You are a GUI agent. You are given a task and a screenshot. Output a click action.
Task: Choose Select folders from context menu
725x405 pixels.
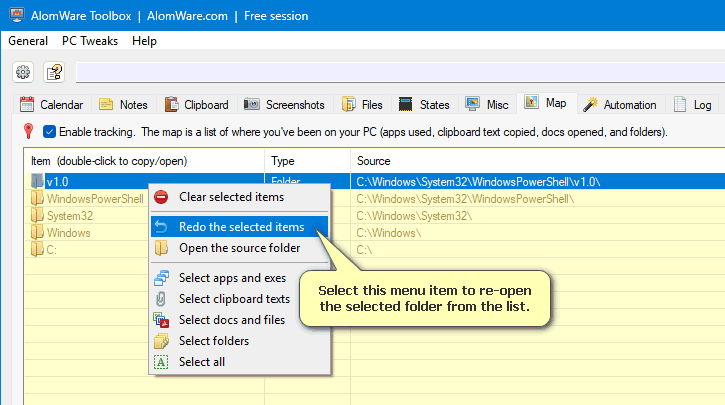[214, 341]
